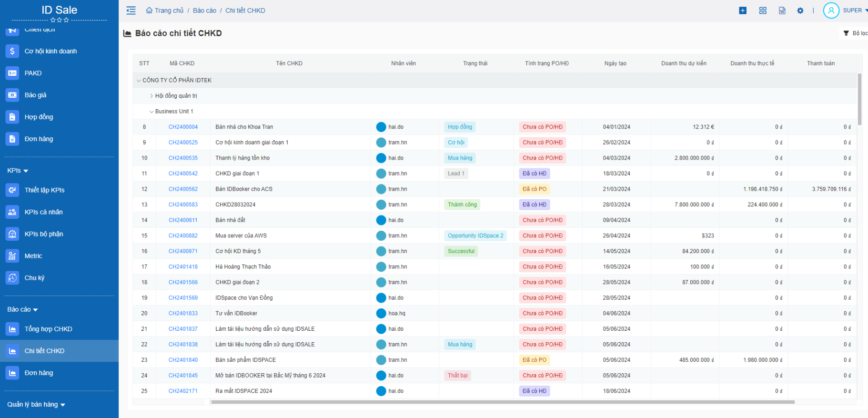
Task: Open the Bộ lọc filter button
Action: (x=855, y=33)
